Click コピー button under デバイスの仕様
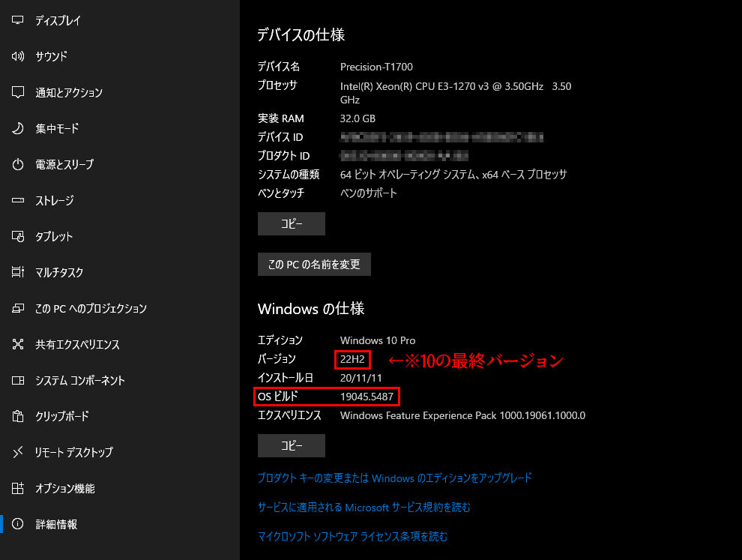 [x=292, y=224]
